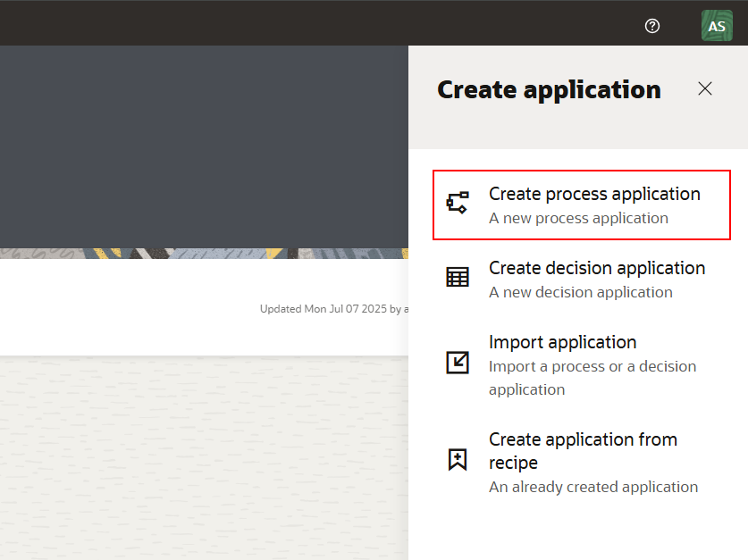This screenshot has height=560, width=748.
Task: Click 'A new process application' description
Action: 578,218
